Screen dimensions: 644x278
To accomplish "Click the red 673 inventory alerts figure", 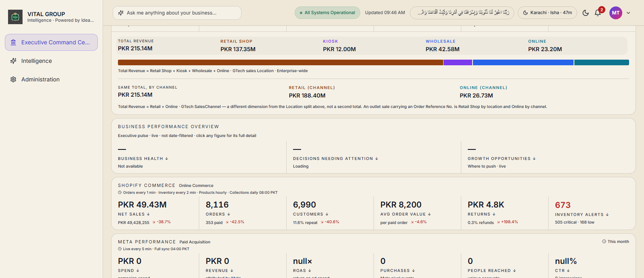I will point(563,205).
